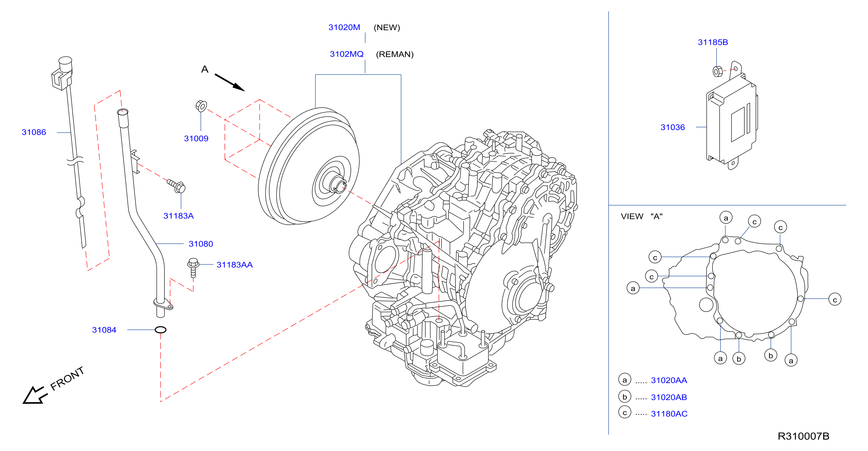Image resolution: width=868 pixels, height=451 pixels.
Task: Open the 31183AA bolt part number
Action: 235,265
